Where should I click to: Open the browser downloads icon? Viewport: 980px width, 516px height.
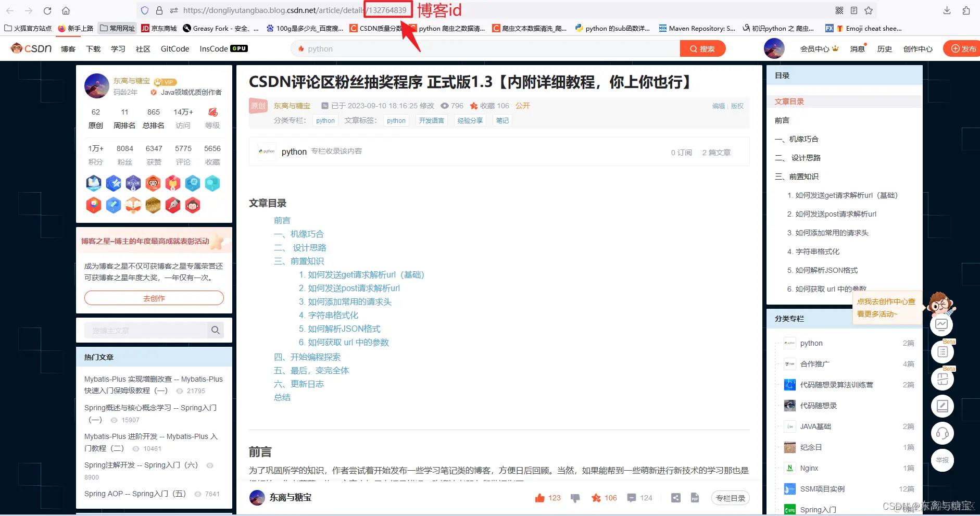coord(947,10)
